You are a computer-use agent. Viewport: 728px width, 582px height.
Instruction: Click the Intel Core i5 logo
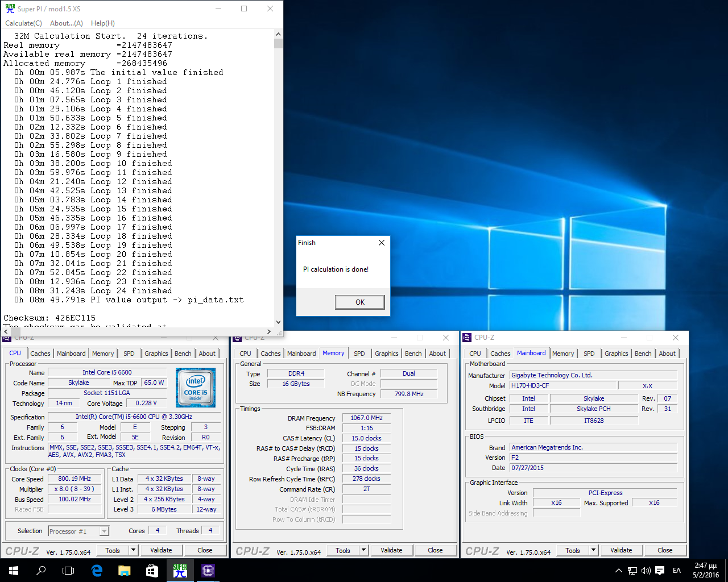coord(196,388)
